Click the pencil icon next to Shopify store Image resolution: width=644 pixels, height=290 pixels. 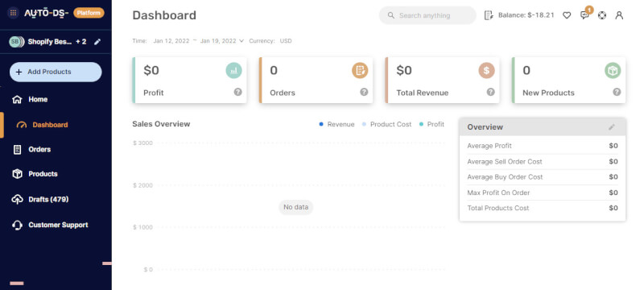[97, 42]
